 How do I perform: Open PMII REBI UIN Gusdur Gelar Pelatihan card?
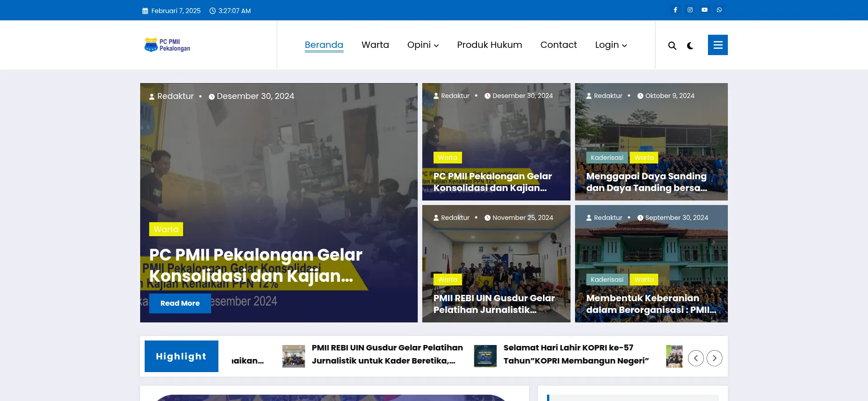pyautogui.click(x=494, y=304)
